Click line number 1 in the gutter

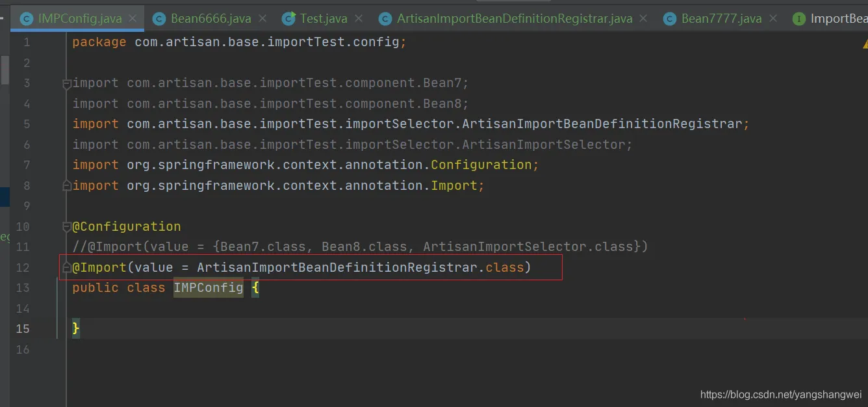pos(27,42)
